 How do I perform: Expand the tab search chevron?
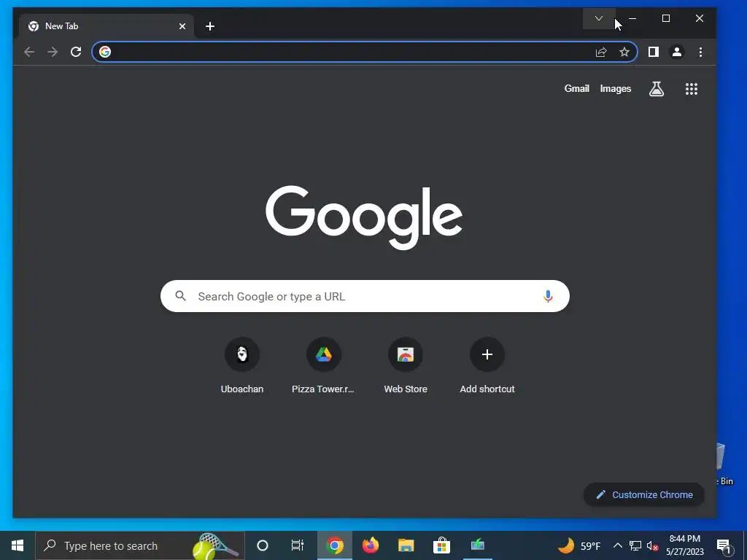click(x=599, y=18)
